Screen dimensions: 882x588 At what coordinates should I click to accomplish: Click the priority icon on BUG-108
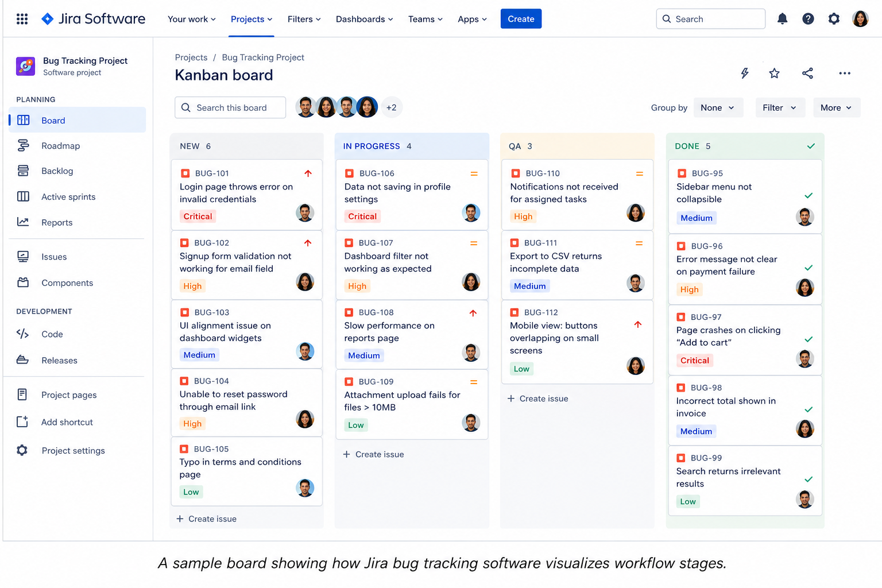[x=473, y=313]
